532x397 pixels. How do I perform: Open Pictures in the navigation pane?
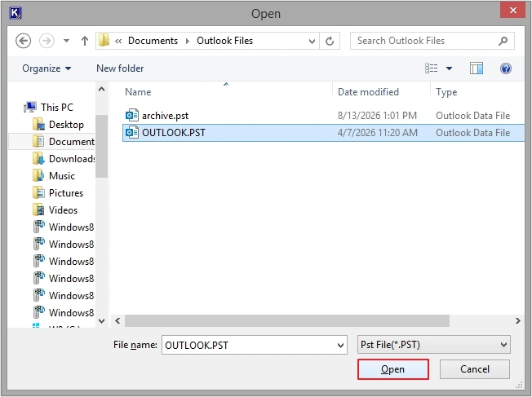(66, 193)
